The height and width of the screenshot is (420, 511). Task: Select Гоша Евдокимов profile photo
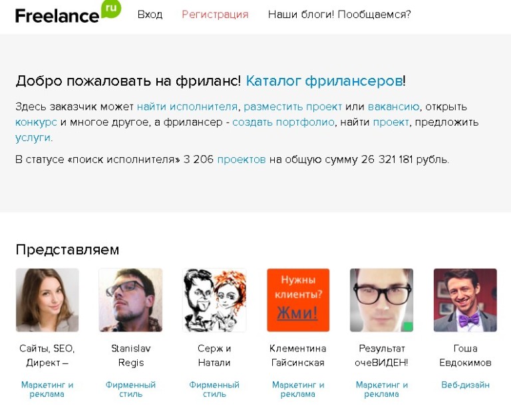(465, 300)
